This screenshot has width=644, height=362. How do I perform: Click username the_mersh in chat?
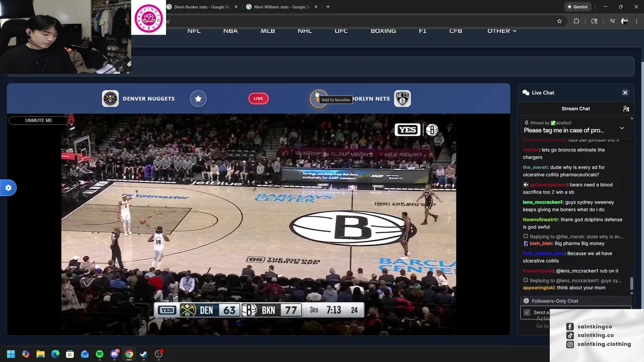point(535,167)
